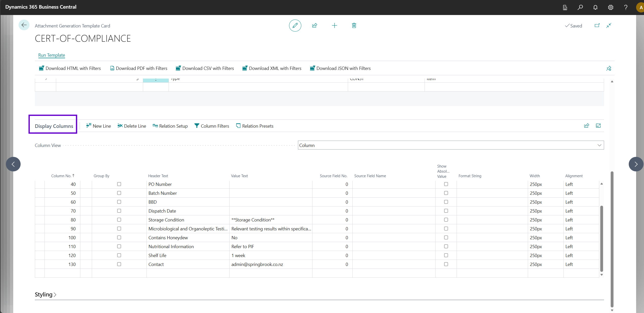This screenshot has width=644, height=313.
Task: Open Column Filters
Action: [x=212, y=126]
